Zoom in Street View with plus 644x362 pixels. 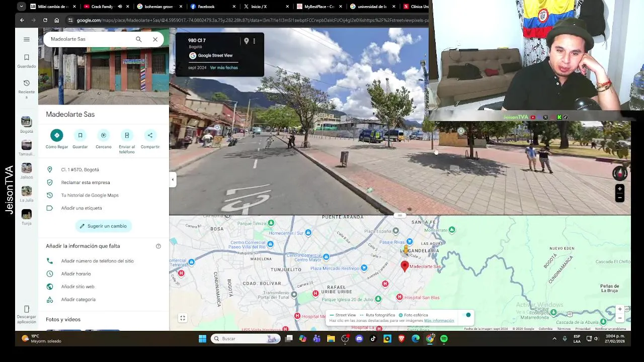[620, 189]
